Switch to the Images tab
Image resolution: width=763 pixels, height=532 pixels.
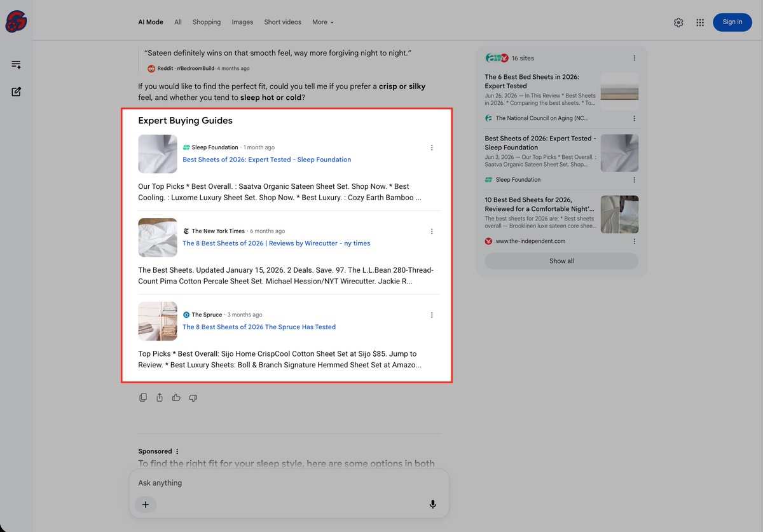click(x=242, y=22)
